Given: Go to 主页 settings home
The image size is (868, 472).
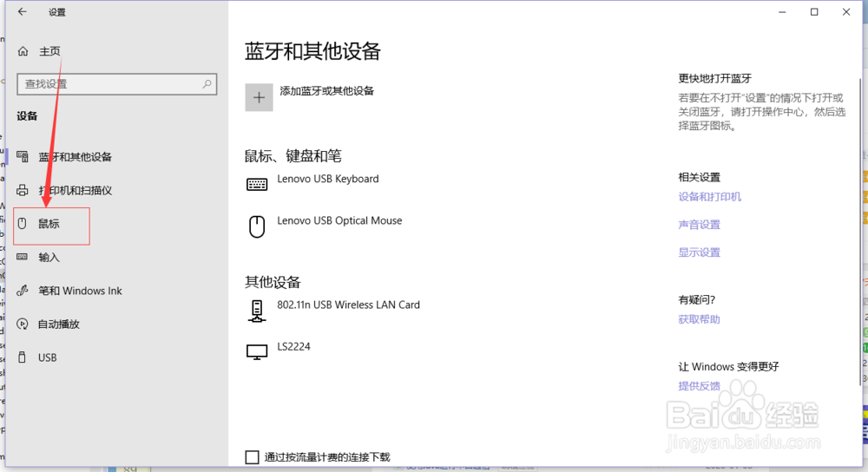Looking at the screenshot, I should 49,51.
